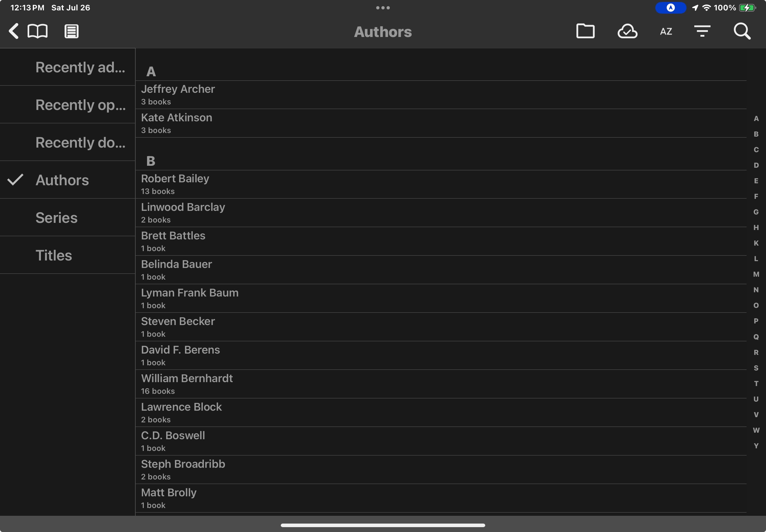Open Jeffrey Archer's books
Viewport: 766px width, 532px height.
(x=178, y=94)
